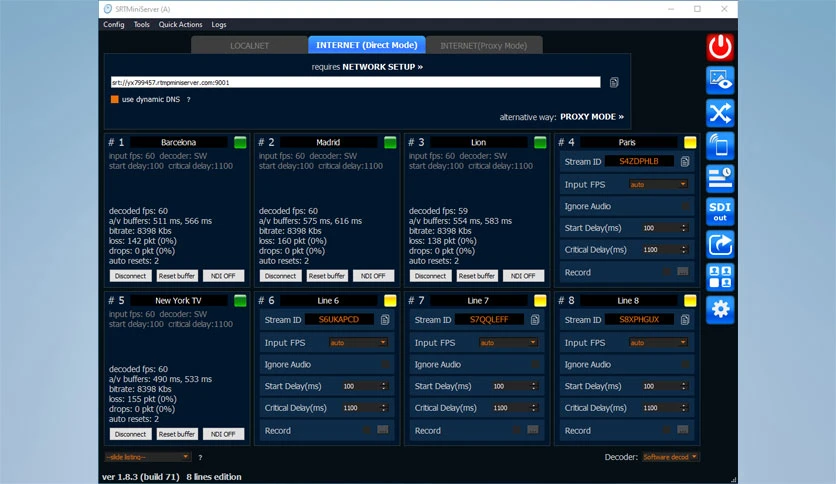Click the Madrid green status indicator

pos(390,142)
